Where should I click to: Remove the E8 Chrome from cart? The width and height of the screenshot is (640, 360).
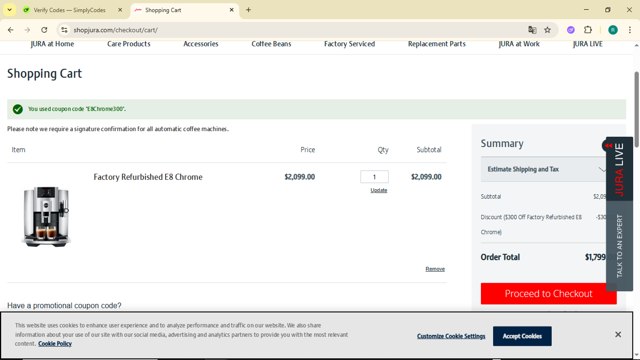(435, 269)
